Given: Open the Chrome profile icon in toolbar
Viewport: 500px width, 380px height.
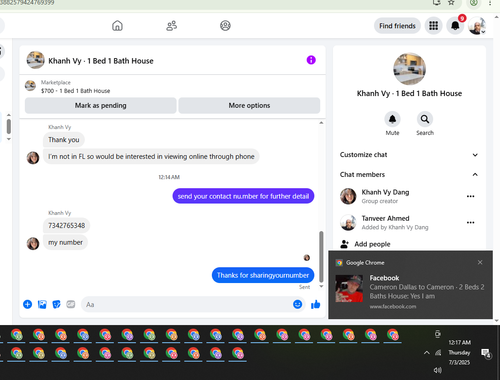Looking at the screenshot, I should click(473, 3).
